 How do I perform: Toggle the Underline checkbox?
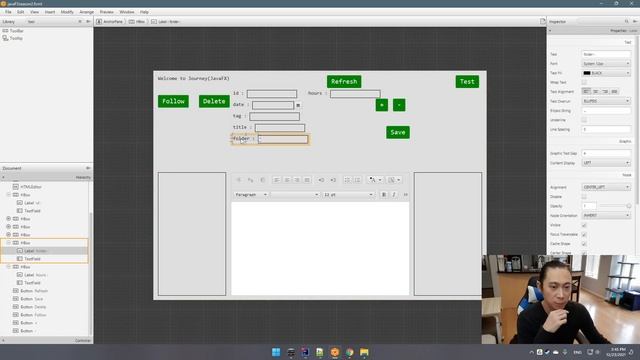[x=584, y=120]
